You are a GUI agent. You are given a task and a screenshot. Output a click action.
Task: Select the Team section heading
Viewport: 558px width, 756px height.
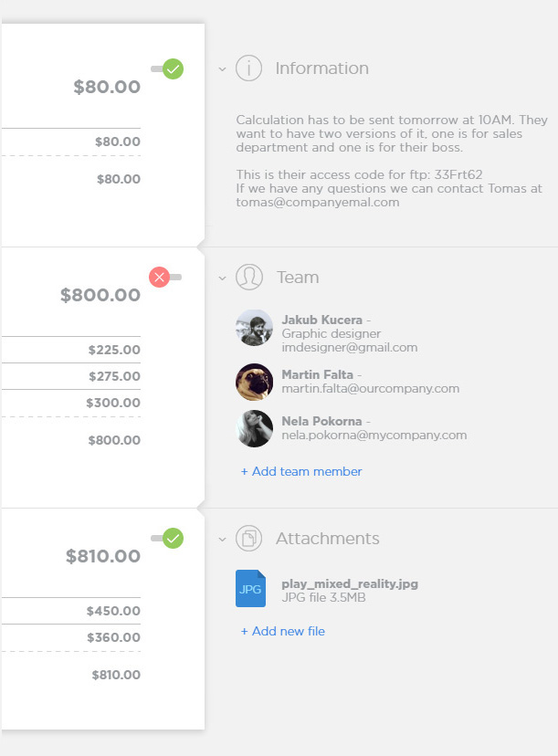(x=298, y=278)
